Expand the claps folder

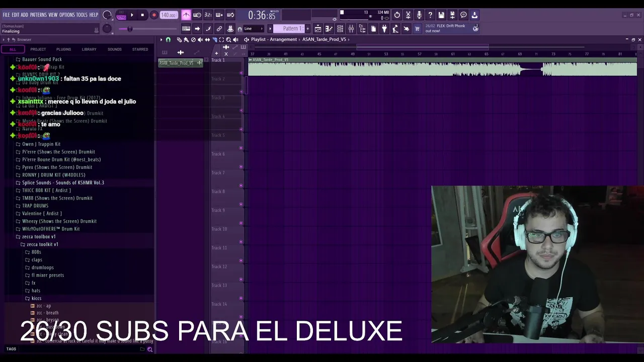[37, 260]
